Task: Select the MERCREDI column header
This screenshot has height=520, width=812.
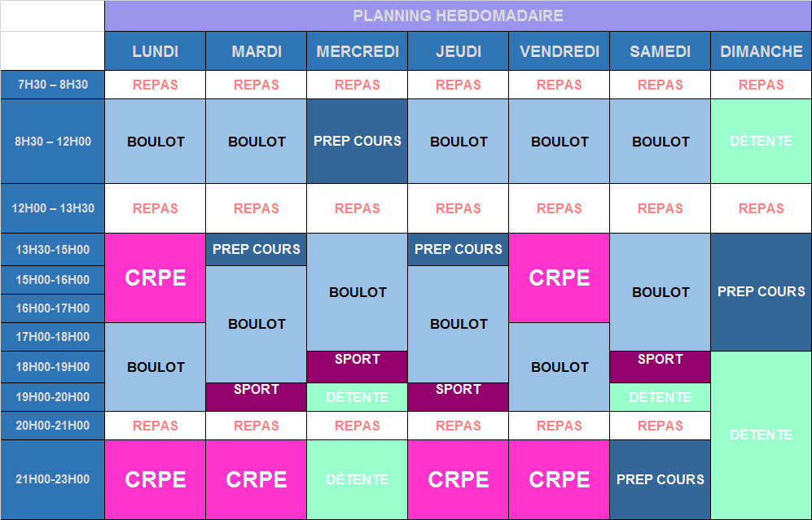Action: pyautogui.click(x=358, y=51)
